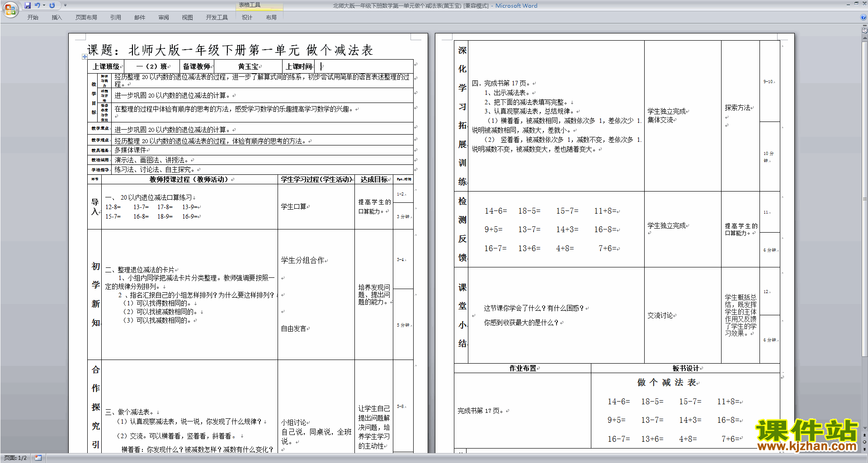Click the 一（2）班 cell
The image size is (868, 463).
tap(152, 66)
